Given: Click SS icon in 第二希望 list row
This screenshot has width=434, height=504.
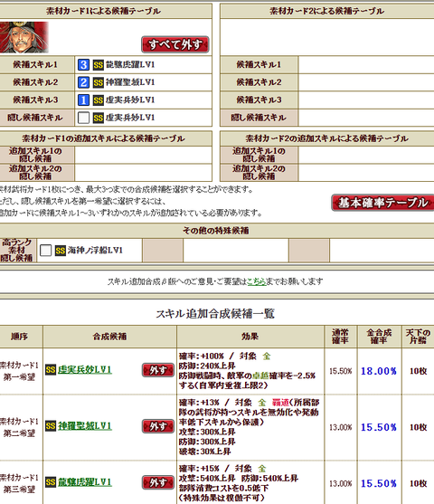Looking at the screenshot, I should 51,426.
